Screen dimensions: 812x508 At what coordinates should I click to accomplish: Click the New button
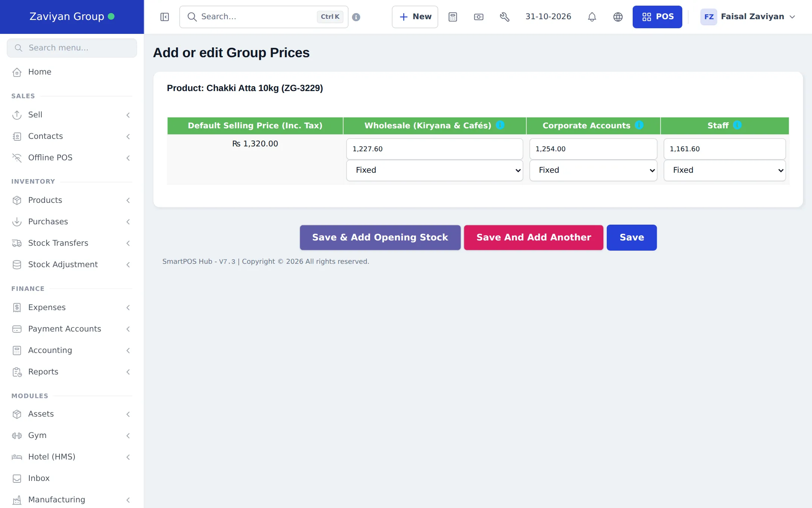(x=415, y=17)
